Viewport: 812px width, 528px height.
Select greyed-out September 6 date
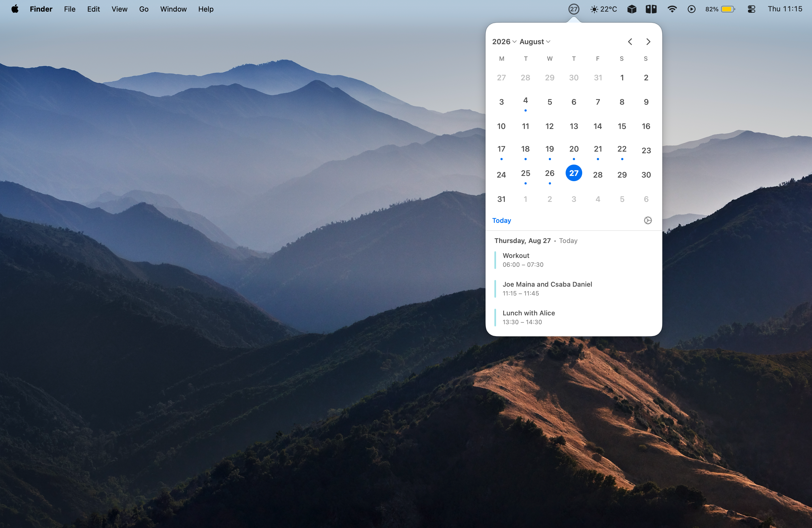point(646,199)
